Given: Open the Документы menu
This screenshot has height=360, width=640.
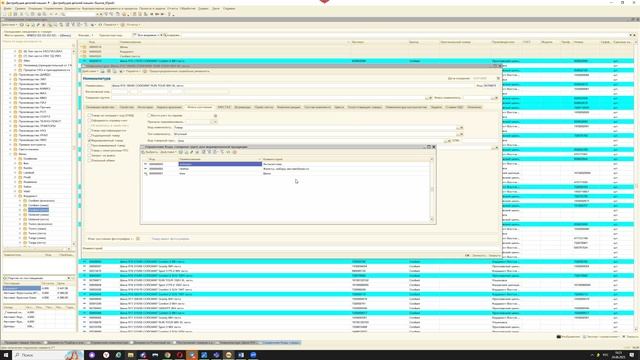Looking at the screenshot, I should (72, 8).
